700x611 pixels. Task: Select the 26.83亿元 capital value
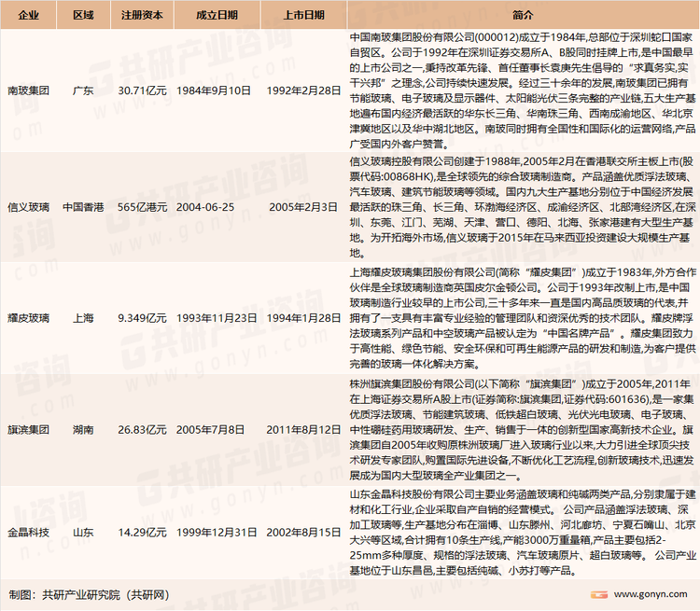pyautogui.click(x=142, y=430)
